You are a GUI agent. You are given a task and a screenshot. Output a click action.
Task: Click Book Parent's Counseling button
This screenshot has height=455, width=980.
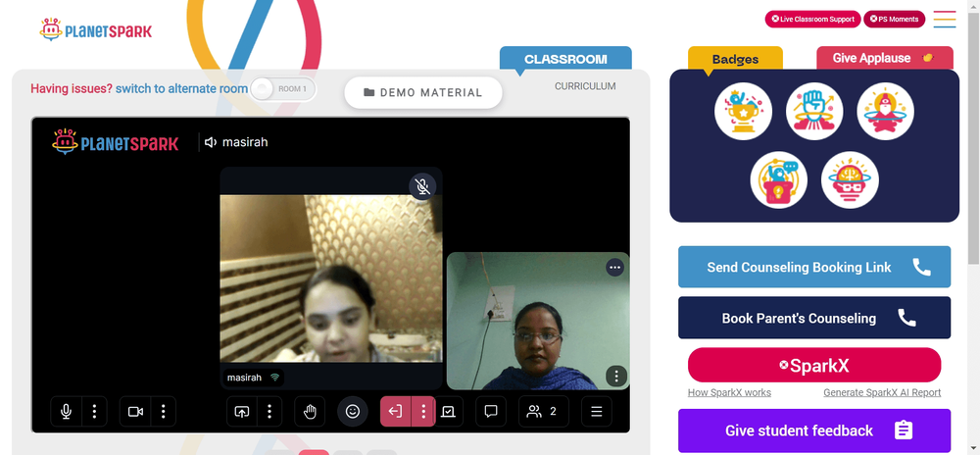[814, 318]
